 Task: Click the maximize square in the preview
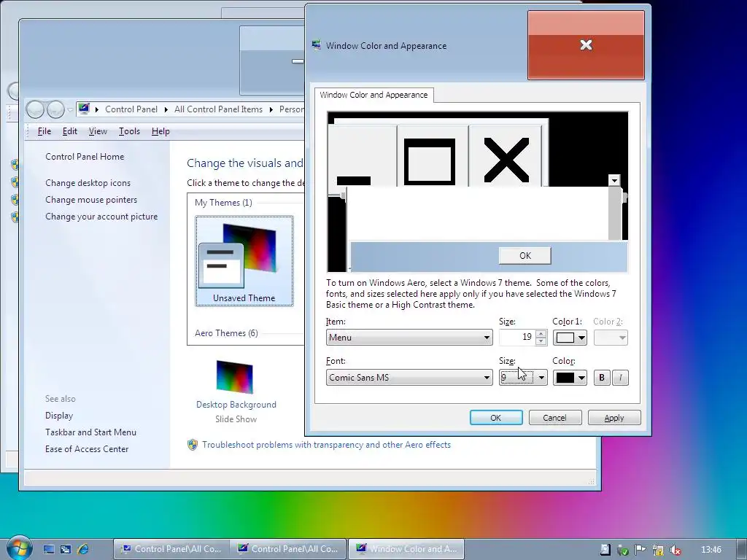pos(429,161)
